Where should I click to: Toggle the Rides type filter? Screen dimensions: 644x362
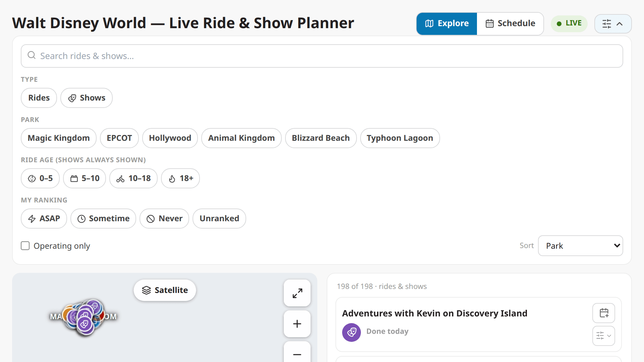tap(39, 98)
